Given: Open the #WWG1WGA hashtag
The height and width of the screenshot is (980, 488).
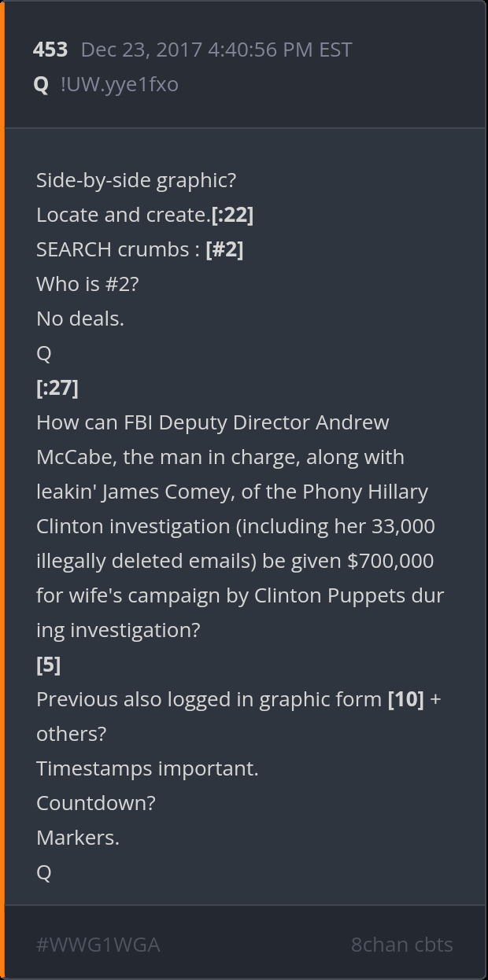Looking at the screenshot, I should click(x=98, y=945).
